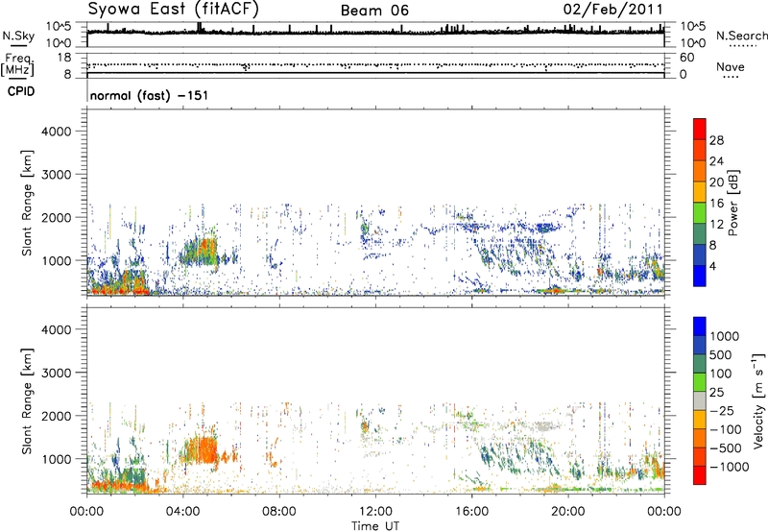Image resolution: width=768 pixels, height=532 pixels.
Task: Click the '28' value on Power colorbar
Action: click(x=716, y=140)
